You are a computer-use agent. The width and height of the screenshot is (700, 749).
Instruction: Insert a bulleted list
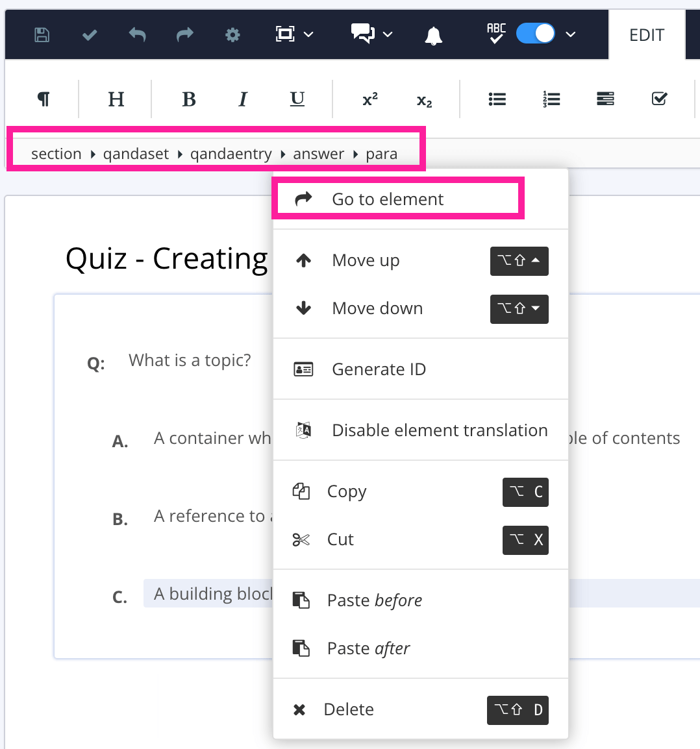point(497,99)
